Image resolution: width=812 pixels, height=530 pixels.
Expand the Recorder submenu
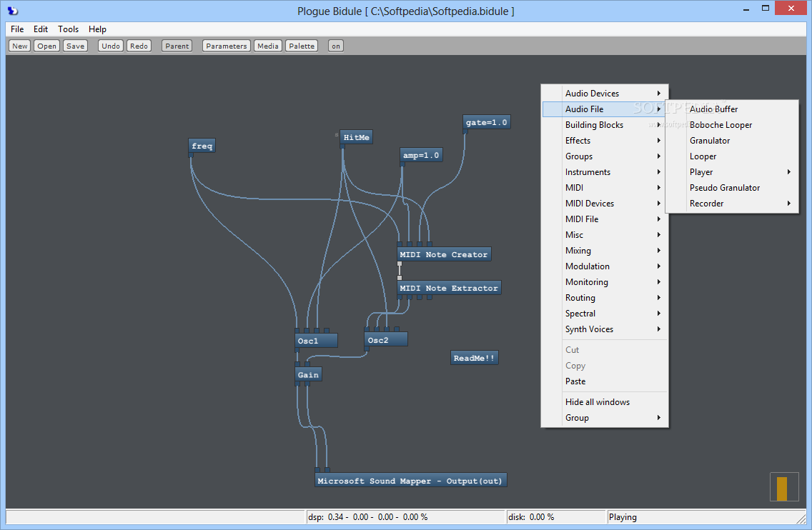732,204
